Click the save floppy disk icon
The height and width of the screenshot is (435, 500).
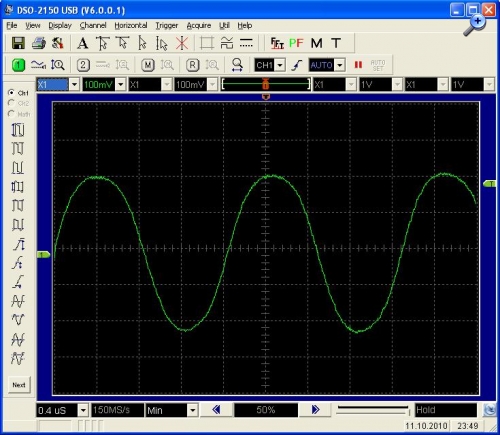pyautogui.click(x=18, y=43)
